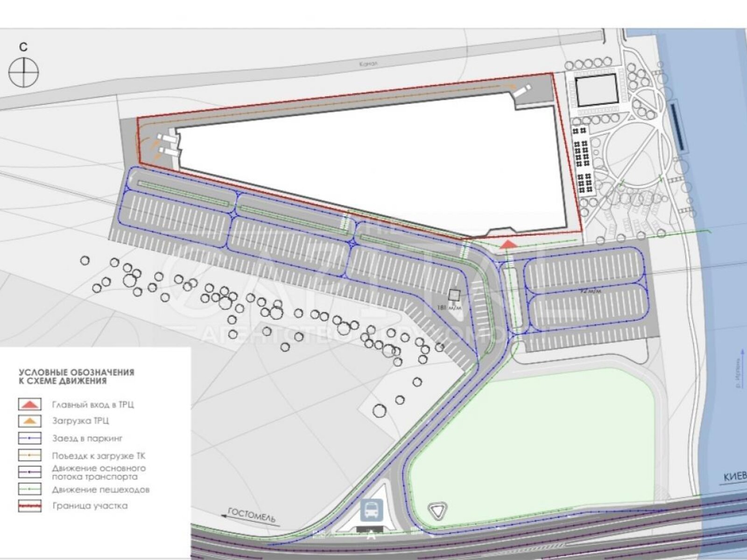Click the parking count label in the east lot
The image size is (747, 560).
click(590, 291)
